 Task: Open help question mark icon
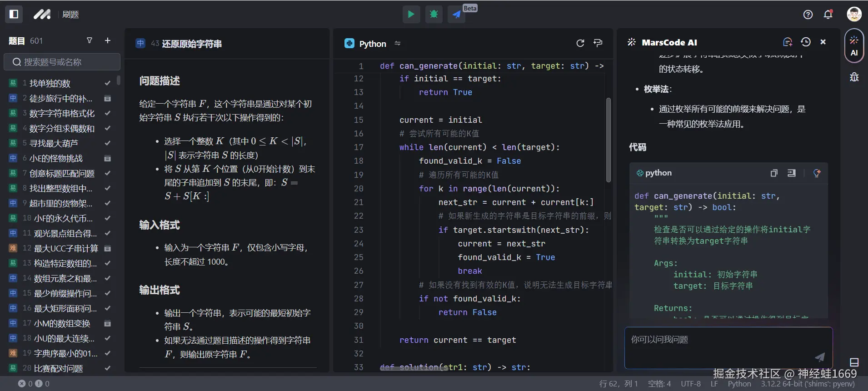coord(808,15)
